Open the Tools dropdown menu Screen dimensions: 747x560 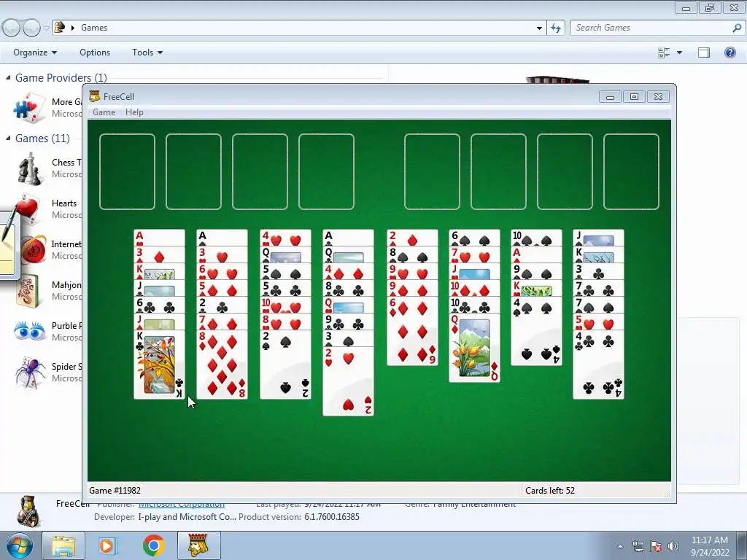(147, 52)
